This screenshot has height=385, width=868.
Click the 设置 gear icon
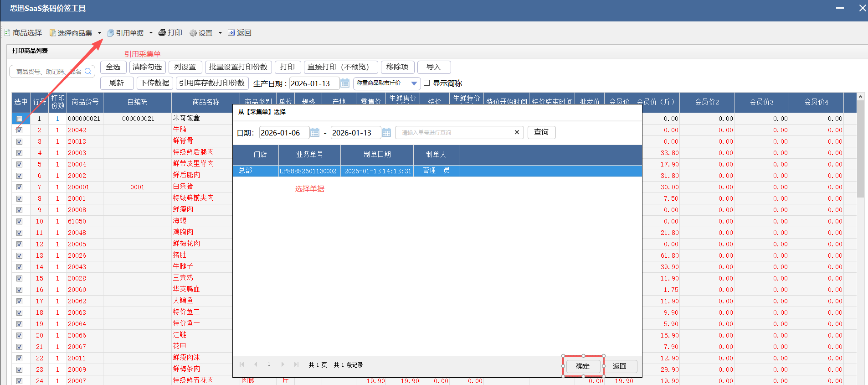pos(193,33)
